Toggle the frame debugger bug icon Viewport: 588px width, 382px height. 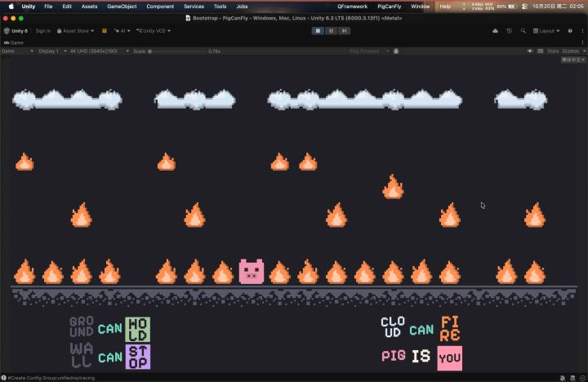[396, 51]
